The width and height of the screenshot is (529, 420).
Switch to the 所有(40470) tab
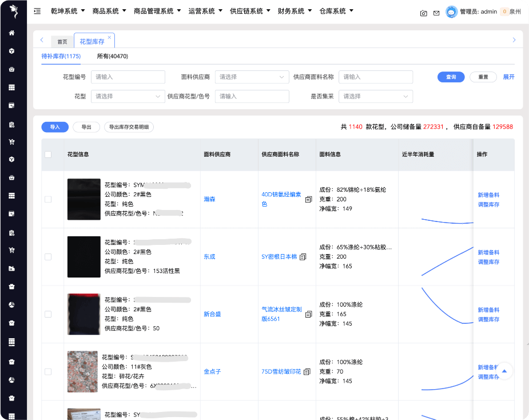pos(112,57)
